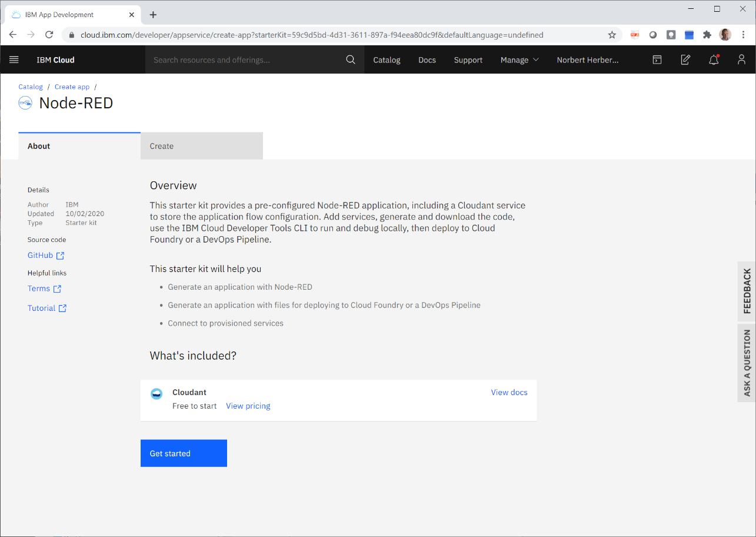Open Catalog in the top navigation
This screenshot has width=756, height=537.
click(387, 59)
